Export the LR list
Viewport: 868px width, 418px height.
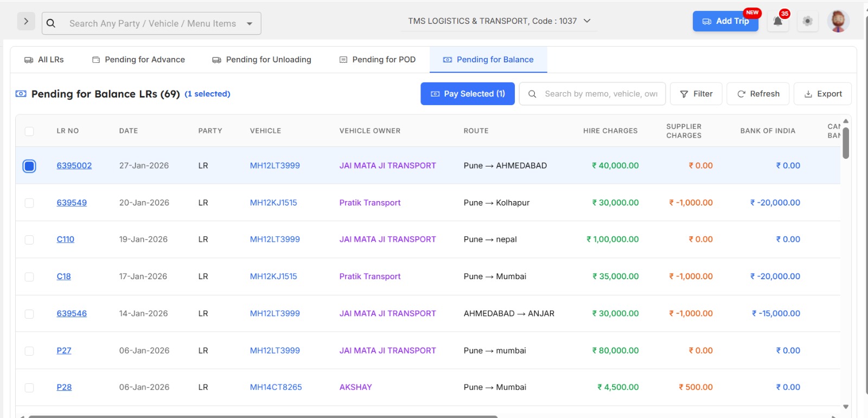[822, 94]
